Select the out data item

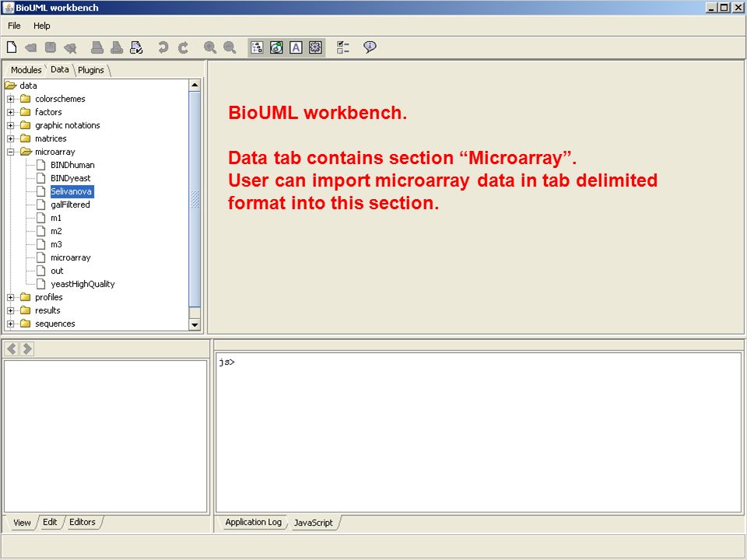pos(57,271)
